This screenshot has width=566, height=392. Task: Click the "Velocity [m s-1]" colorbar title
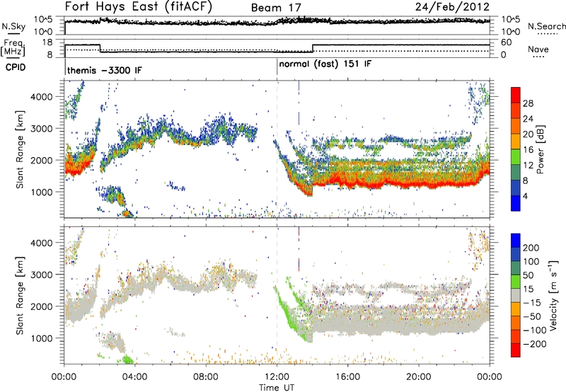tap(553, 295)
